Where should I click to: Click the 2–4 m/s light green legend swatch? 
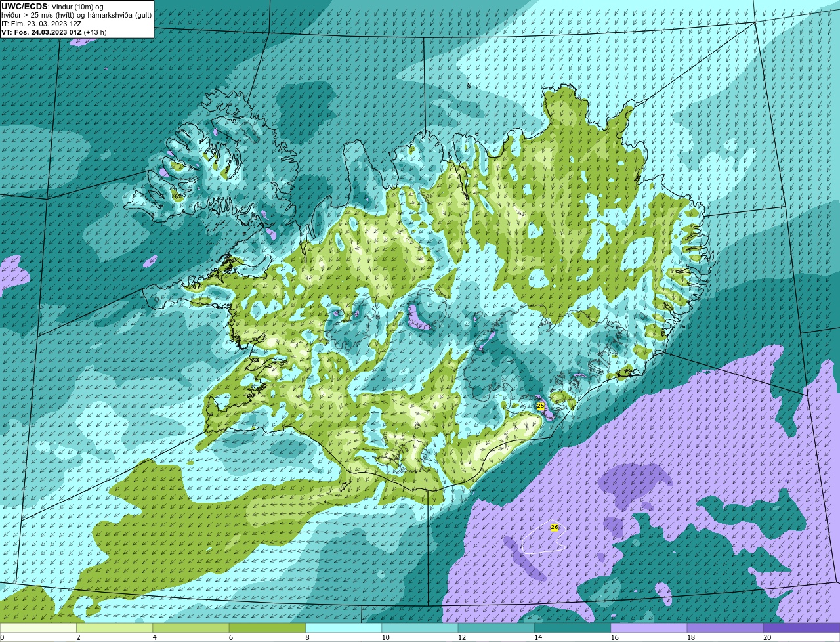(x=115, y=628)
